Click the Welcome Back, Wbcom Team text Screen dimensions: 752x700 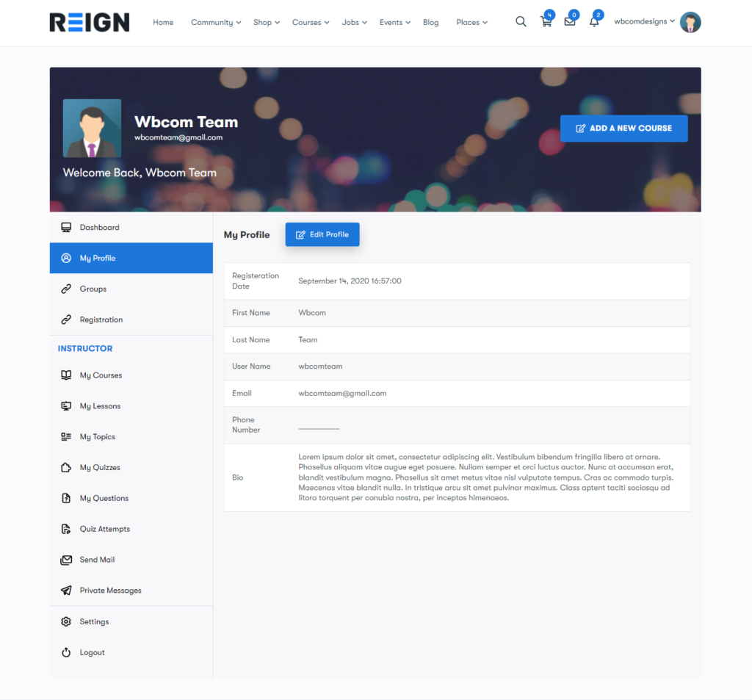(140, 173)
